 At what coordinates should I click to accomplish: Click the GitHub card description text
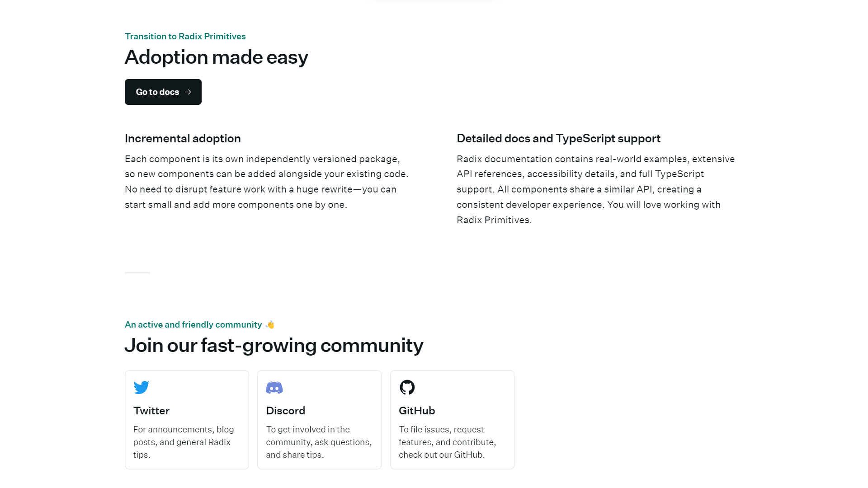[x=448, y=442]
